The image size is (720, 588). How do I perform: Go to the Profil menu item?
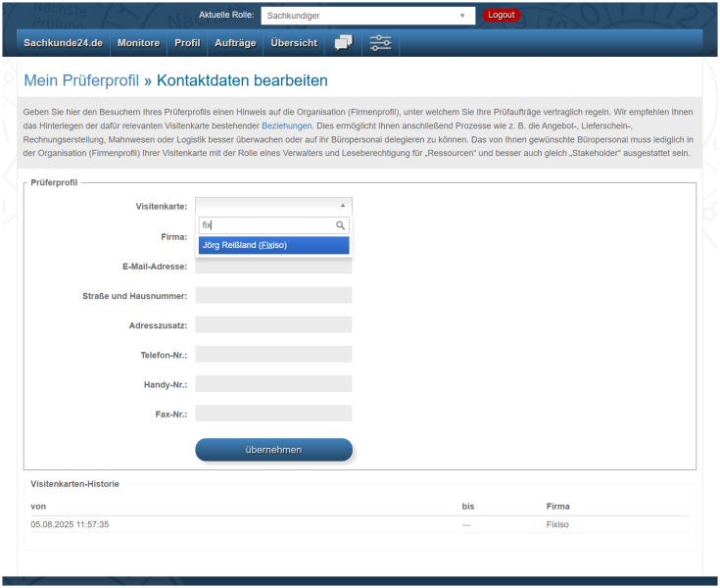[187, 43]
